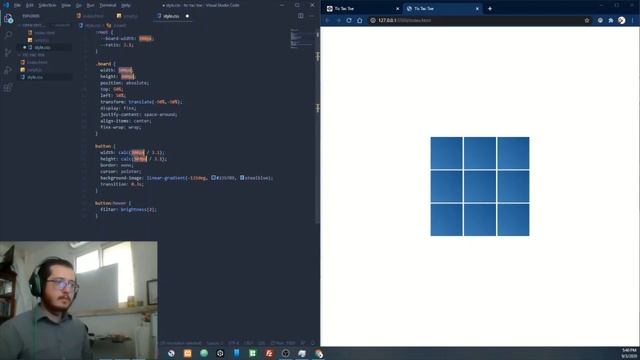Launch FileZilla from the taskbar

[x=269, y=353]
